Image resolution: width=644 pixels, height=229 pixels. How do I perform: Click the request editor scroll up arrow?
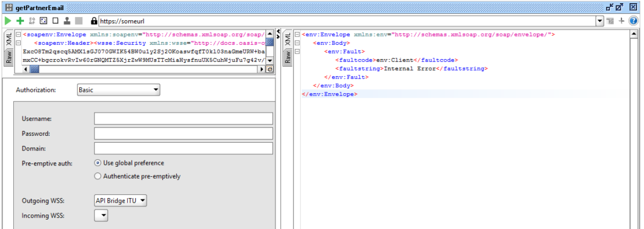[x=270, y=35]
